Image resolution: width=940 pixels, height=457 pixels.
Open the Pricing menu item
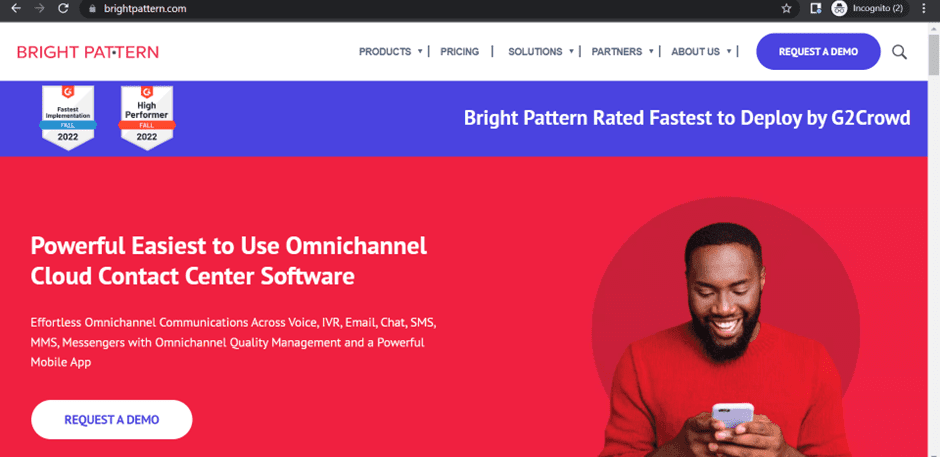[x=460, y=52]
